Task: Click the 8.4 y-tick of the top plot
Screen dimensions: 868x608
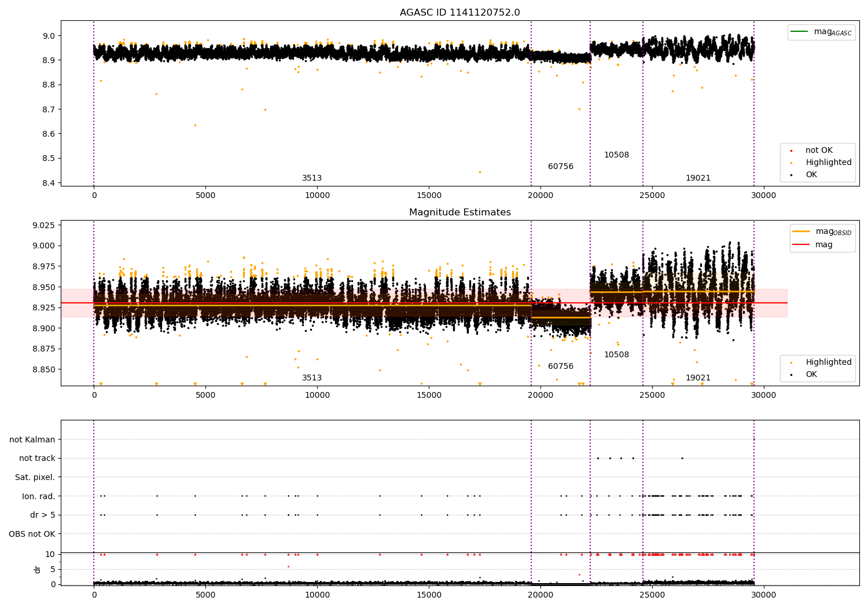Action: pos(49,183)
